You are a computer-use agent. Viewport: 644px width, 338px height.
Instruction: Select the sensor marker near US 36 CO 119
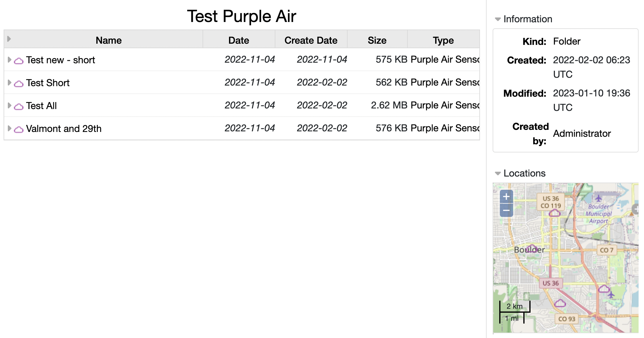point(554,213)
